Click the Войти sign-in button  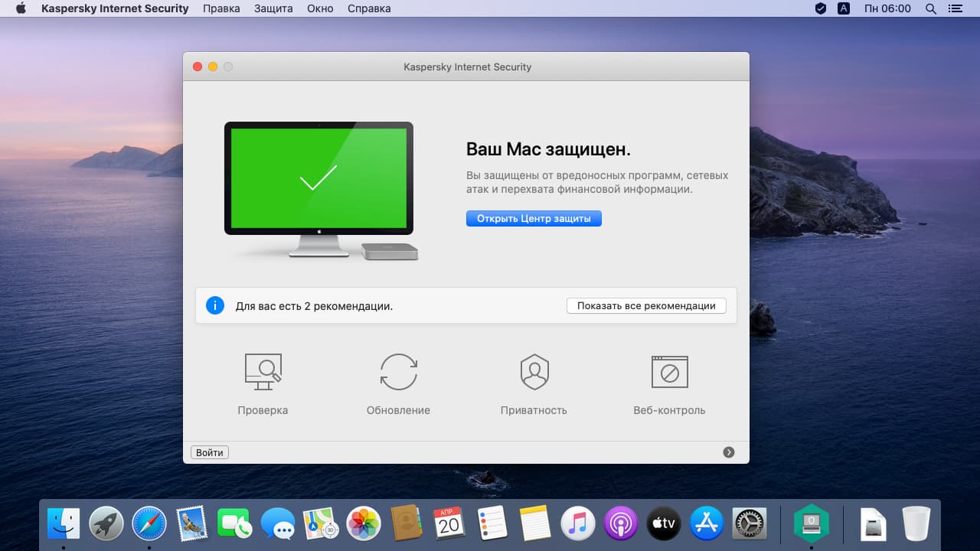click(209, 452)
